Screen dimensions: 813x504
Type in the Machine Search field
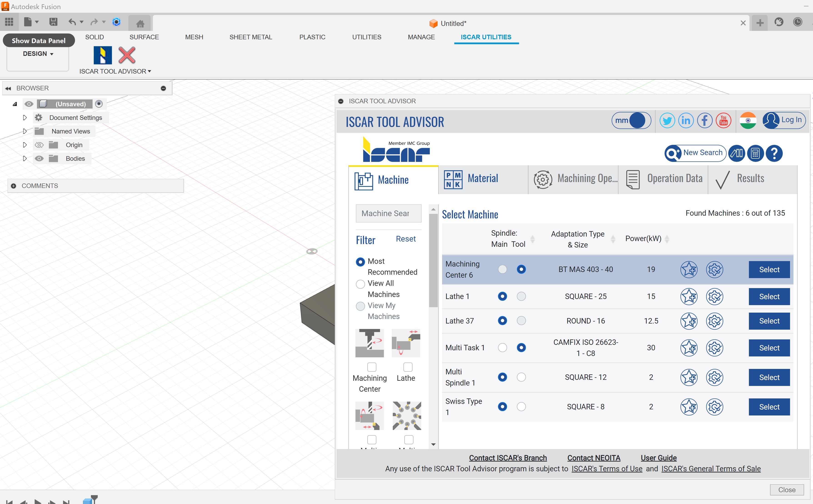[x=388, y=213]
